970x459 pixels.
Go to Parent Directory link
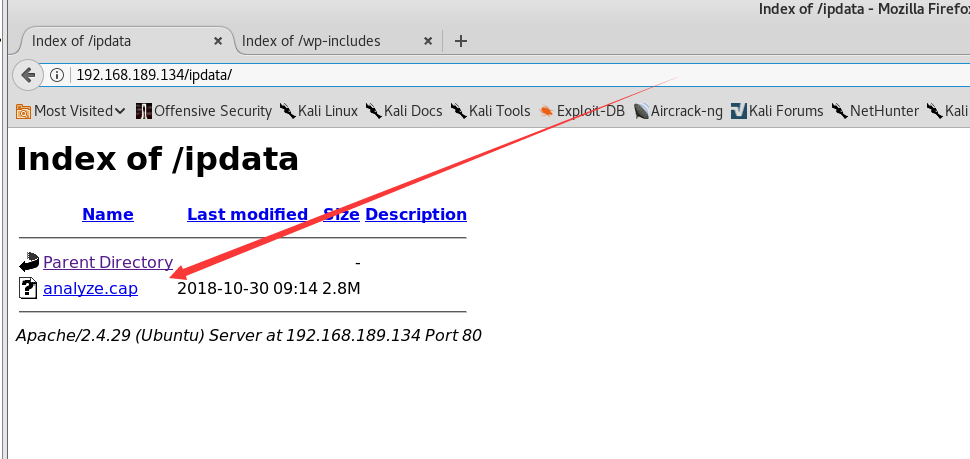108,262
